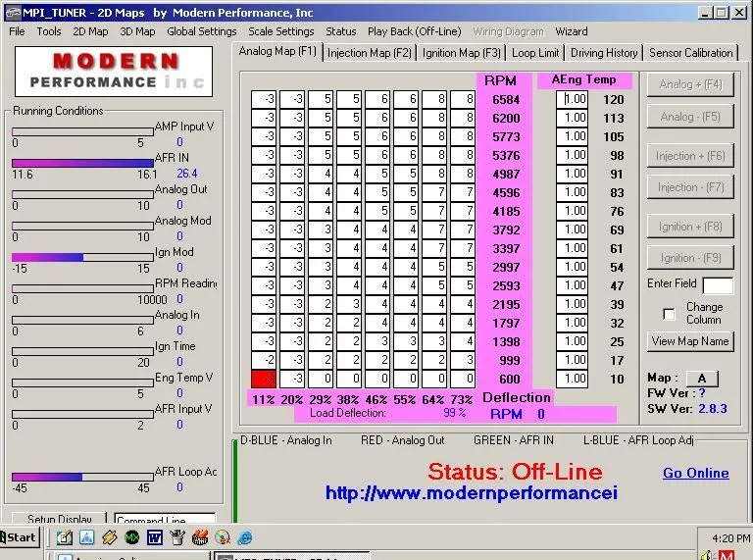Open the Scale Settings menu
Viewport: 753px width, 560px height.
281,31
